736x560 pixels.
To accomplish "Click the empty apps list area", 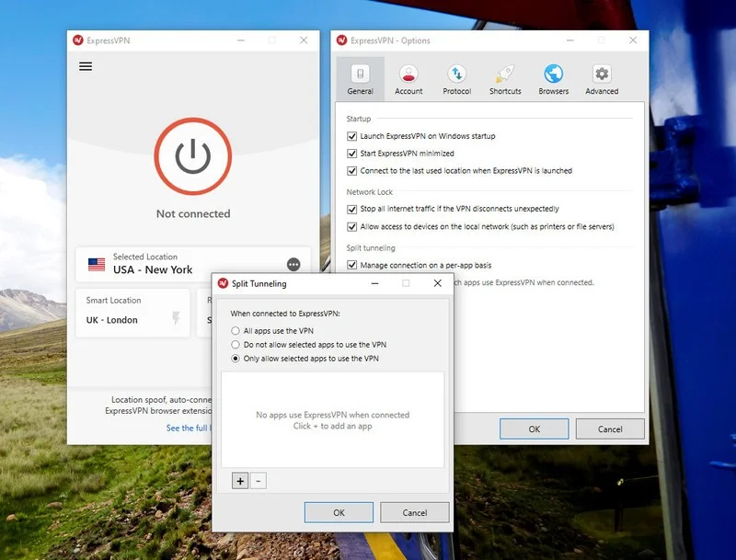I will point(332,419).
